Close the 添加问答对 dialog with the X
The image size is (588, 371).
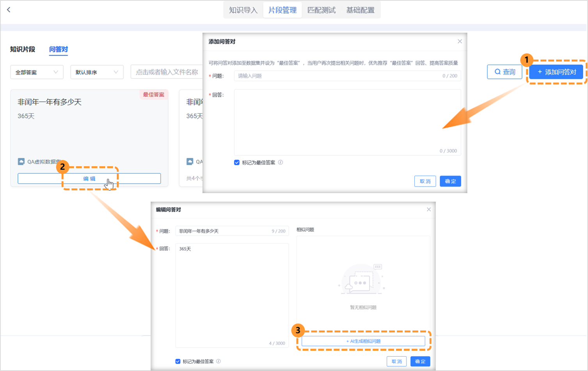click(x=460, y=41)
